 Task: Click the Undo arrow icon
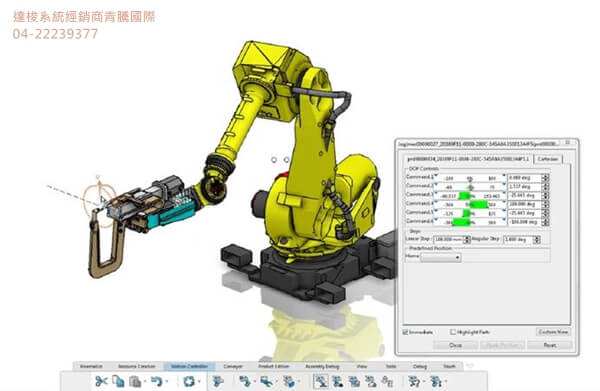(156, 381)
